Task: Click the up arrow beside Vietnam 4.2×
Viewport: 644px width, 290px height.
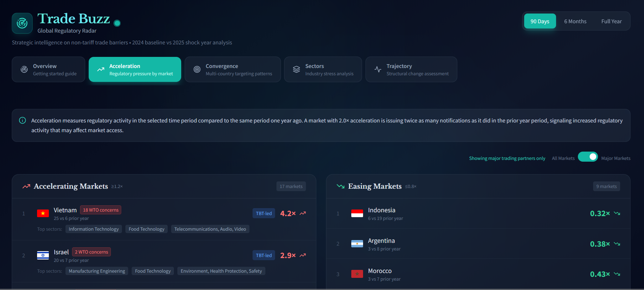Action: click(x=303, y=213)
